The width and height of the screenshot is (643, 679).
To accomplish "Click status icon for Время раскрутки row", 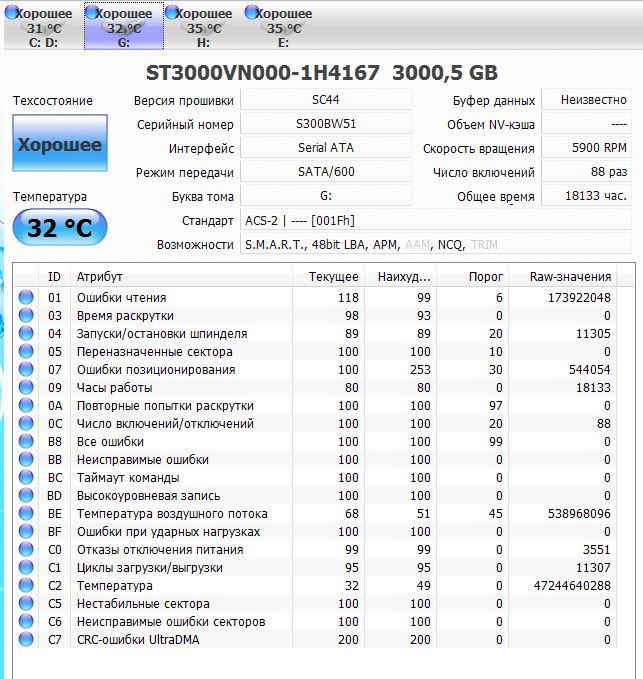I will pyautogui.click(x=26, y=315).
